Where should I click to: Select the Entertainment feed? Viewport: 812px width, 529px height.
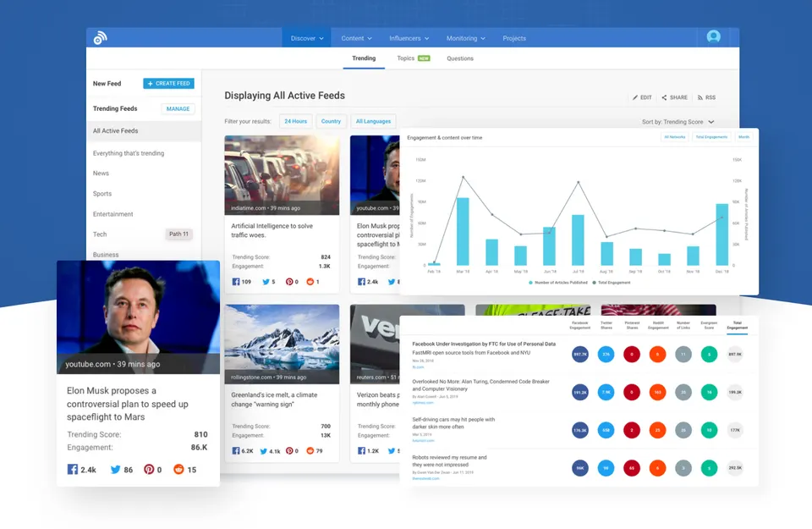112,214
